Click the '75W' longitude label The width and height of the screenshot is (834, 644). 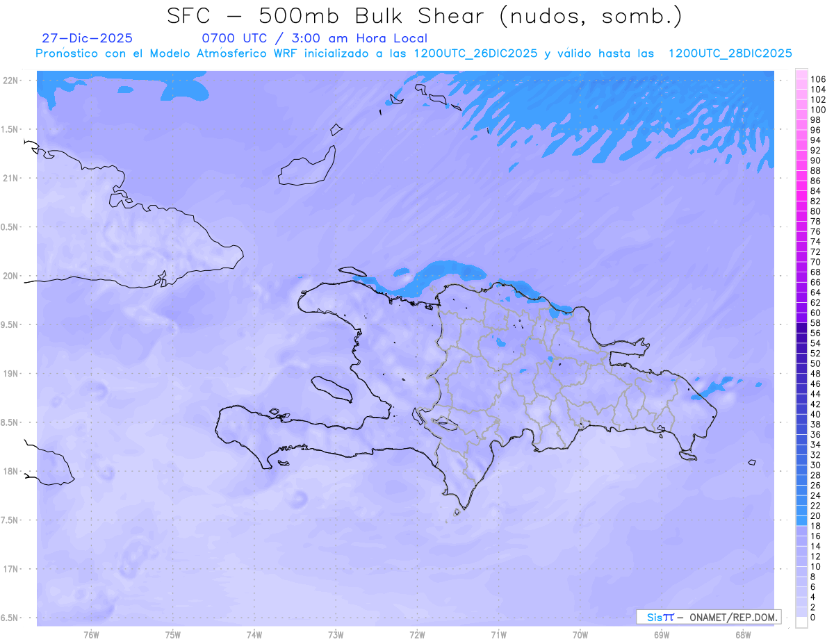[173, 635]
